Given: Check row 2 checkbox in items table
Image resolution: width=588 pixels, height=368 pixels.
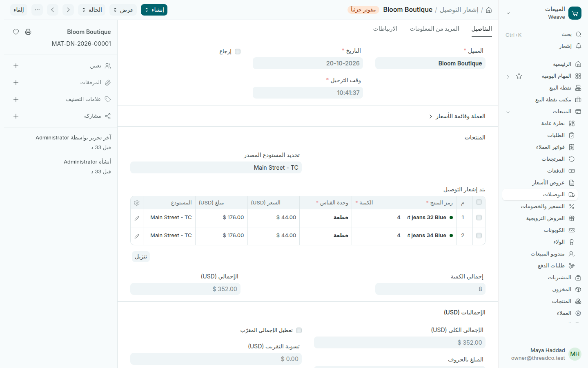Looking at the screenshot, I should click(479, 236).
